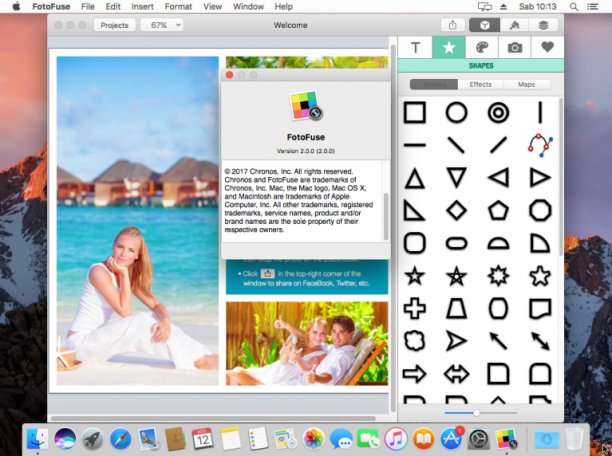Click the Projects button
Viewport: 612px width, 456px height.
pos(114,25)
